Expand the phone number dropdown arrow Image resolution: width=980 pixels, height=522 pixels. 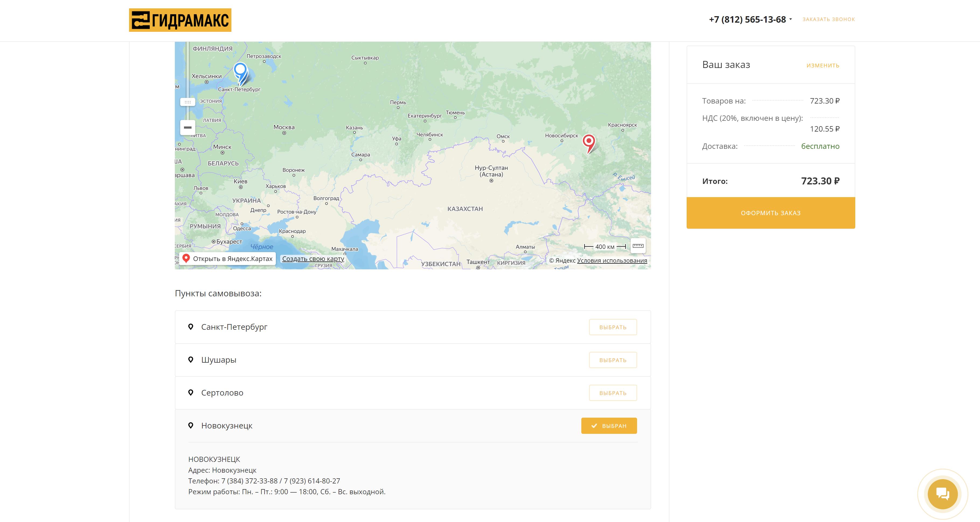791,19
